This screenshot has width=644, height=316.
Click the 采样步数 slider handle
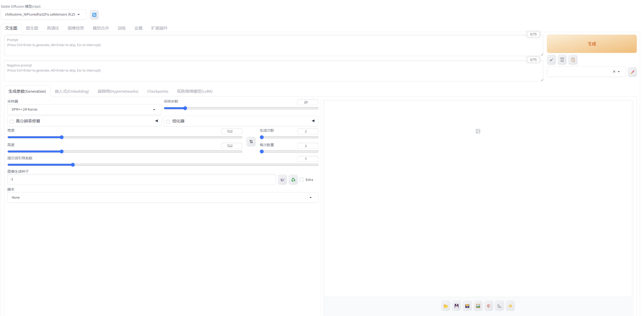185,108
